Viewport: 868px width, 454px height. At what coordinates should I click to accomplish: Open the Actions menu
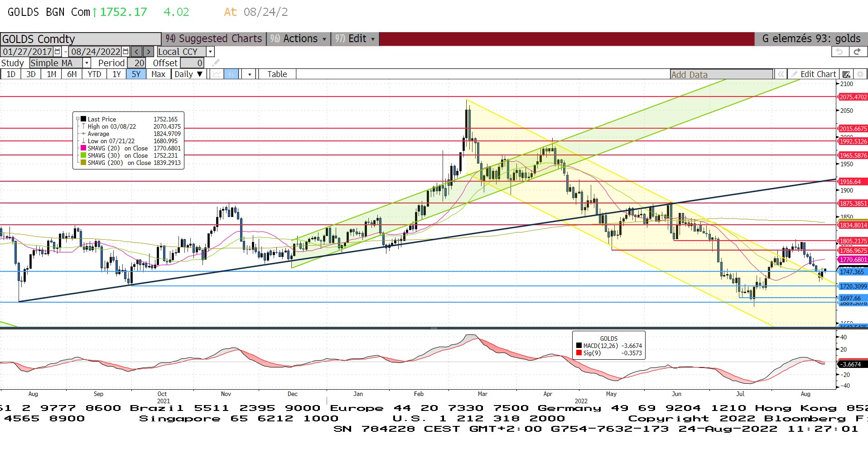(x=299, y=39)
